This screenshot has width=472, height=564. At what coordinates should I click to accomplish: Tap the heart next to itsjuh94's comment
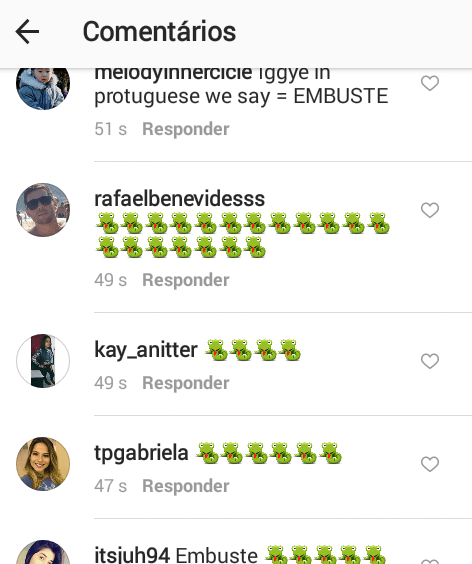[430, 561]
